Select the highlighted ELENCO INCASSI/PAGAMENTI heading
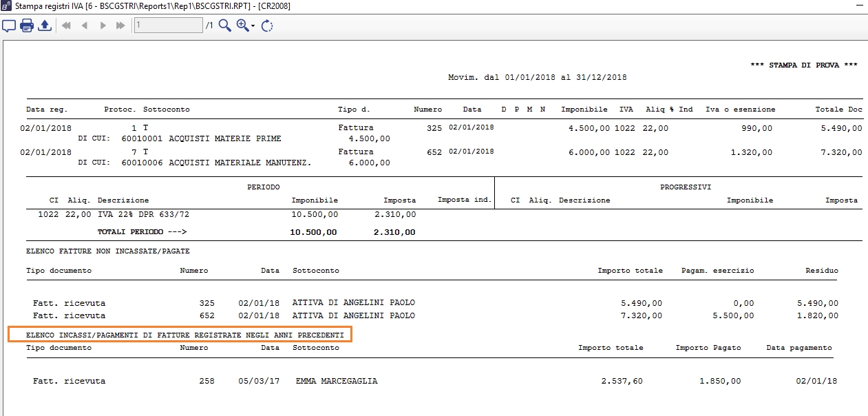 tap(180, 335)
